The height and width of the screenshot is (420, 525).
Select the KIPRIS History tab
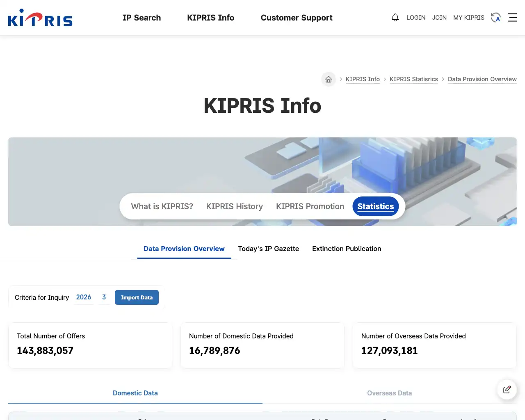tap(235, 206)
